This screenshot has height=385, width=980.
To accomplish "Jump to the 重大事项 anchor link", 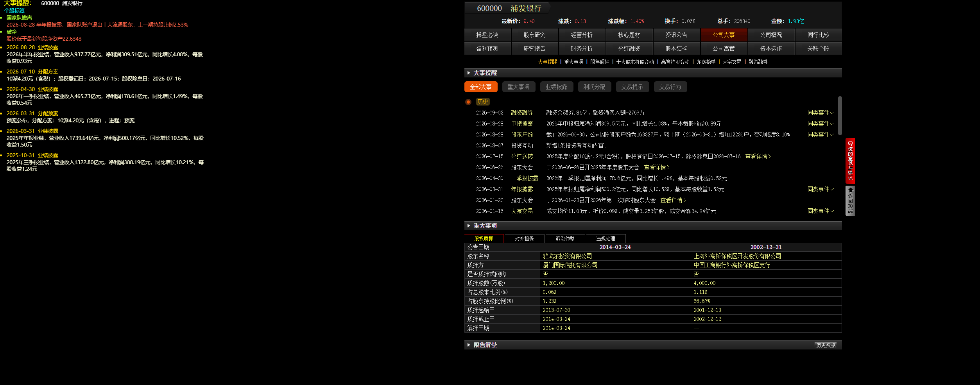I will 573,62.
